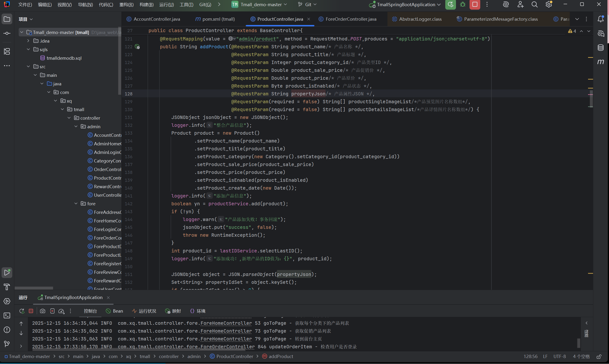609x364 pixels.
Task: Open the Notifications bell panel
Action: click(x=600, y=19)
